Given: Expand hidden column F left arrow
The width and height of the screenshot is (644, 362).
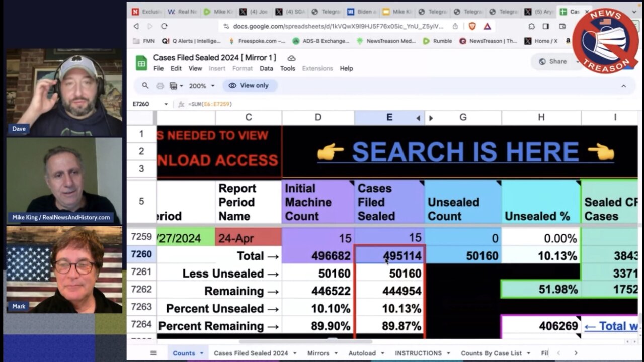Looking at the screenshot, I should coord(418,118).
